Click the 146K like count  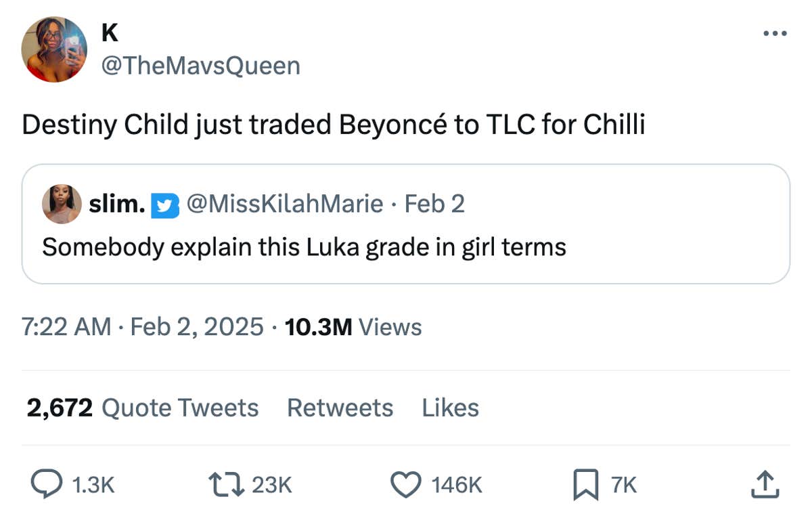tap(456, 485)
